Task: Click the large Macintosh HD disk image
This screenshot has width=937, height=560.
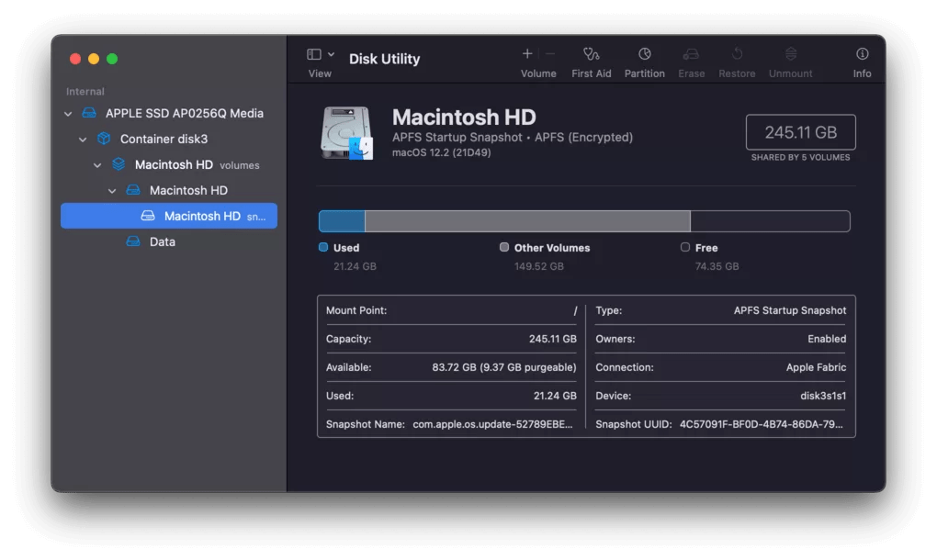Action: coord(346,132)
